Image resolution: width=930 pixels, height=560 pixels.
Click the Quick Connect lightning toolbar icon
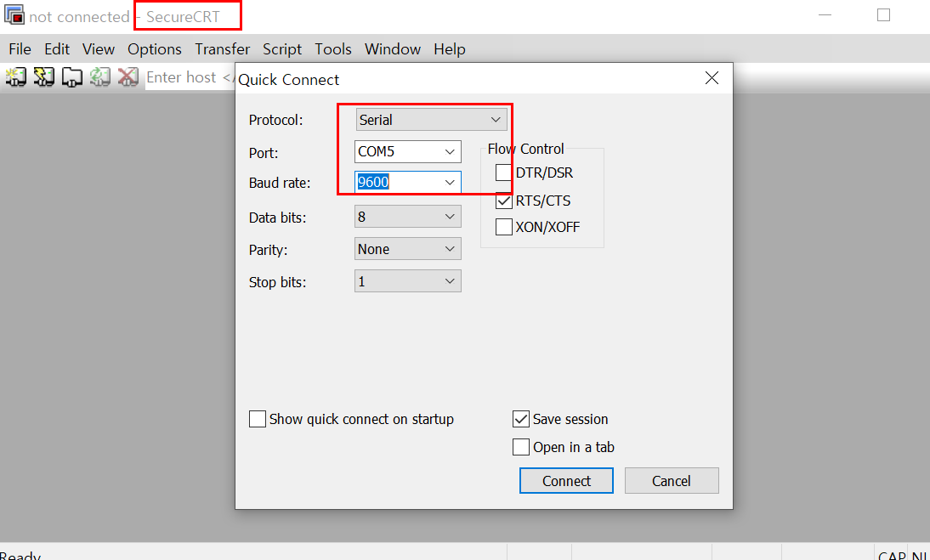(x=44, y=77)
